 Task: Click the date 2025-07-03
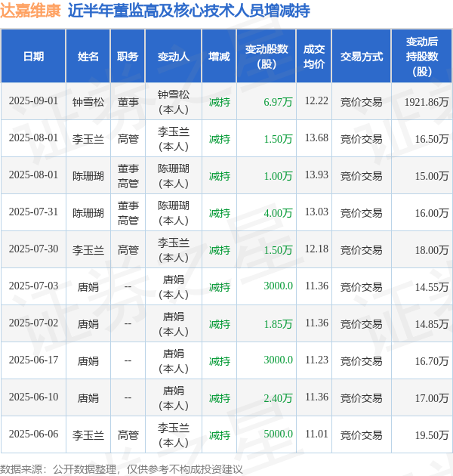click(33, 286)
